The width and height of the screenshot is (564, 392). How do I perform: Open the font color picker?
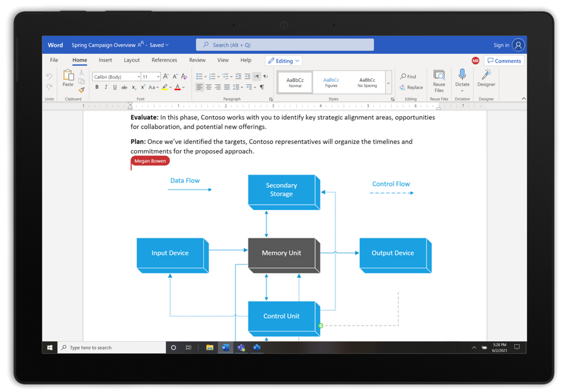[177, 87]
